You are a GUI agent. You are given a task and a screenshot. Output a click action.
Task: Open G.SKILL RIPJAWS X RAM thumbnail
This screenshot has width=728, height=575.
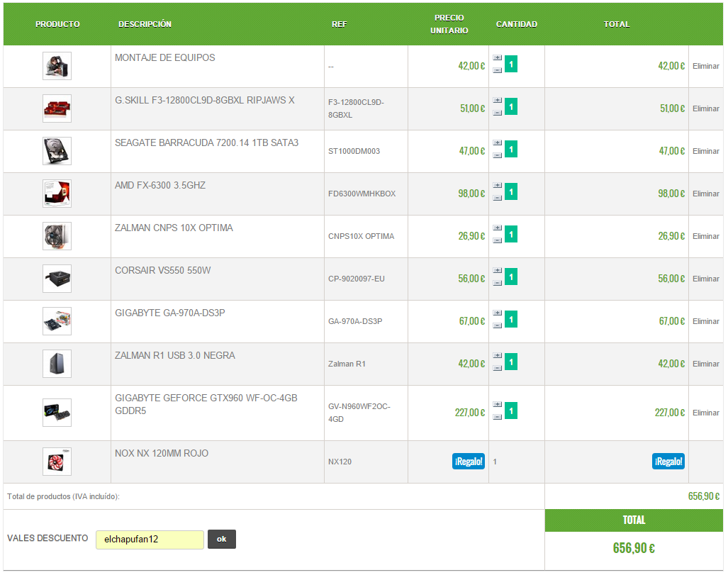click(57, 108)
